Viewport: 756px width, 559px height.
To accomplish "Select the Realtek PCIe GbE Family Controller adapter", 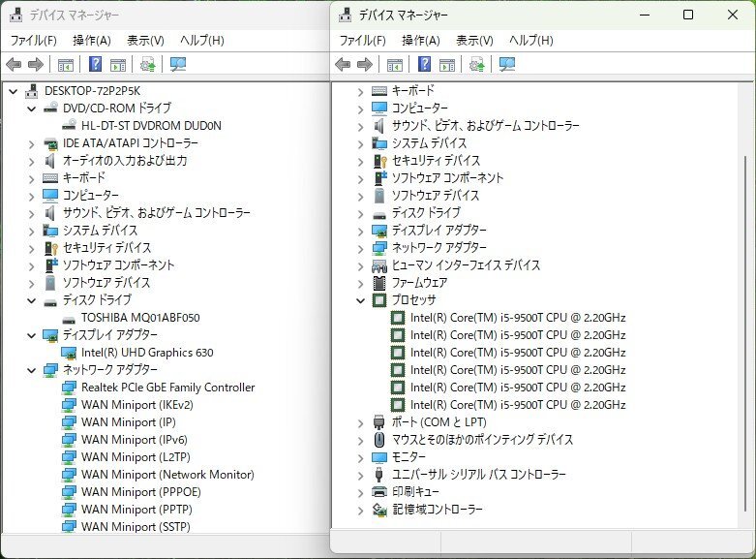I will (167, 388).
